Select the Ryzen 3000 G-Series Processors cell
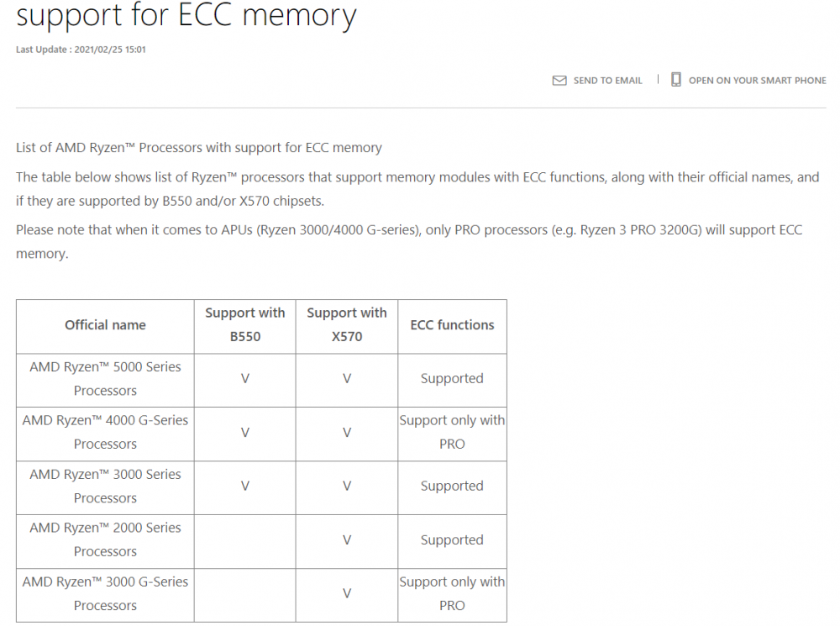The height and width of the screenshot is (626, 840). pos(105,594)
